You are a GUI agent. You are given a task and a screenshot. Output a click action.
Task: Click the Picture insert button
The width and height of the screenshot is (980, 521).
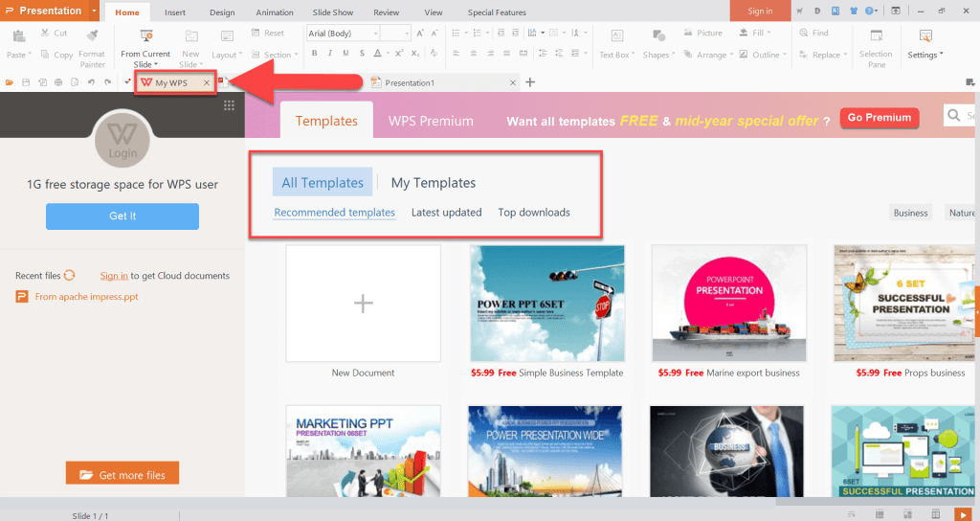pyautogui.click(x=702, y=33)
